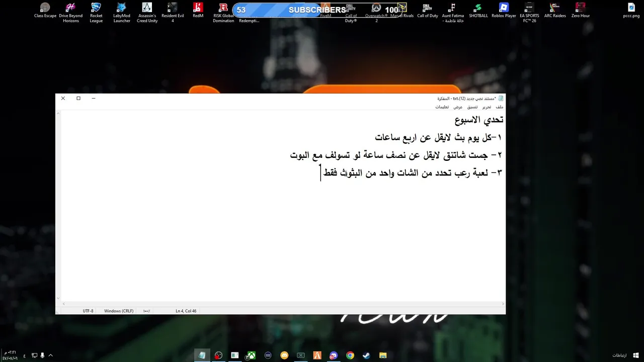Click the vertical scrollbar's up arrow in Notepad
Screen dimensions: 644x362
coord(58,113)
